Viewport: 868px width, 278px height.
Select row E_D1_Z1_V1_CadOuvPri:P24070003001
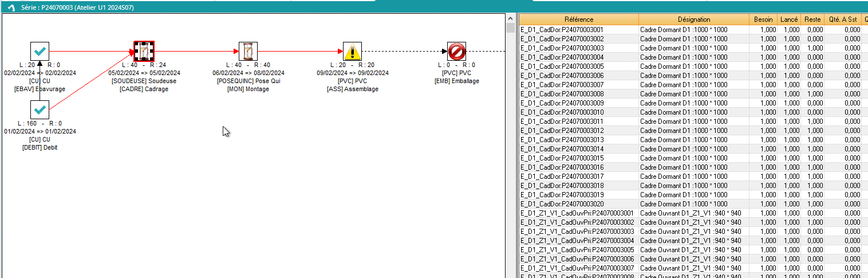(578, 213)
